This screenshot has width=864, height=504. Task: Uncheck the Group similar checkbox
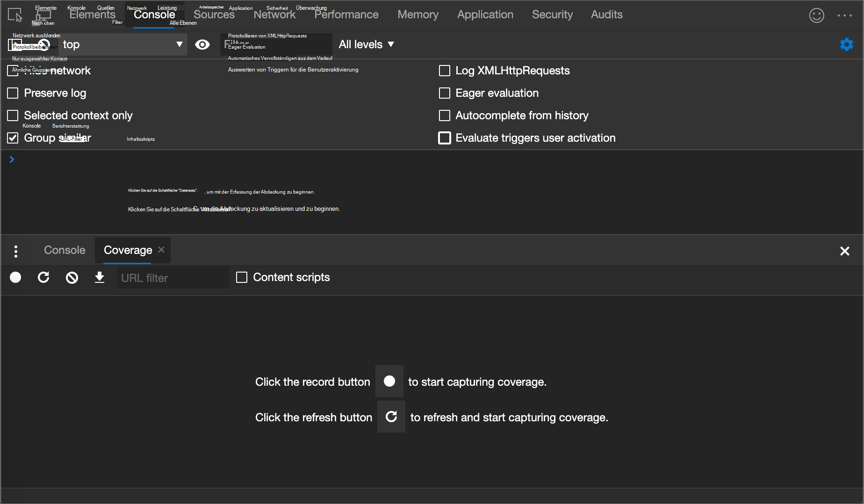pyautogui.click(x=13, y=138)
